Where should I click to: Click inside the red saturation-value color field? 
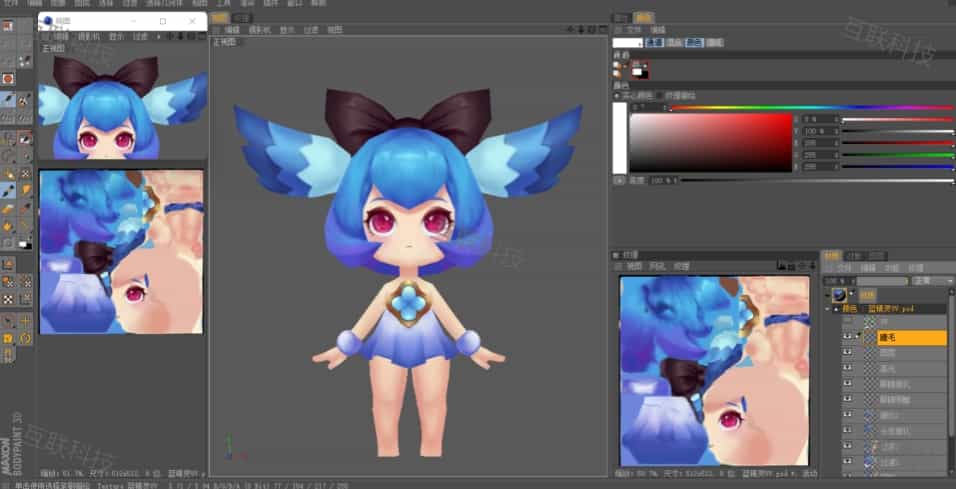pos(711,142)
